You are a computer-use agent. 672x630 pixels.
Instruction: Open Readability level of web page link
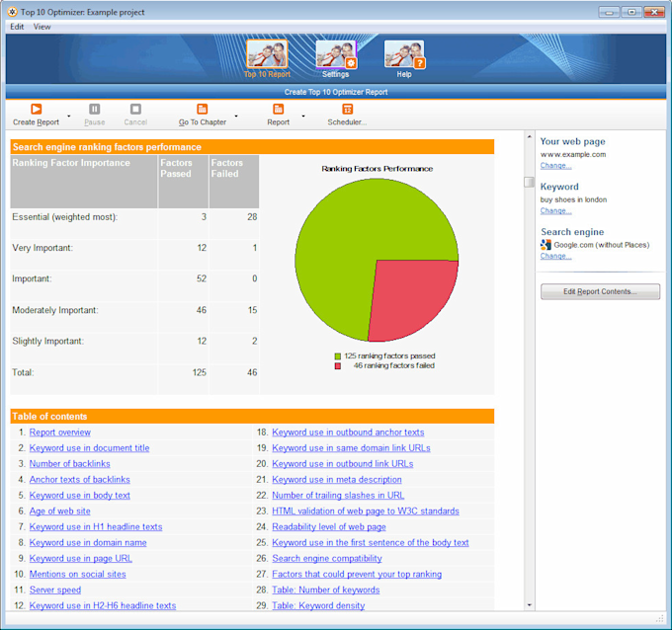[x=329, y=526]
